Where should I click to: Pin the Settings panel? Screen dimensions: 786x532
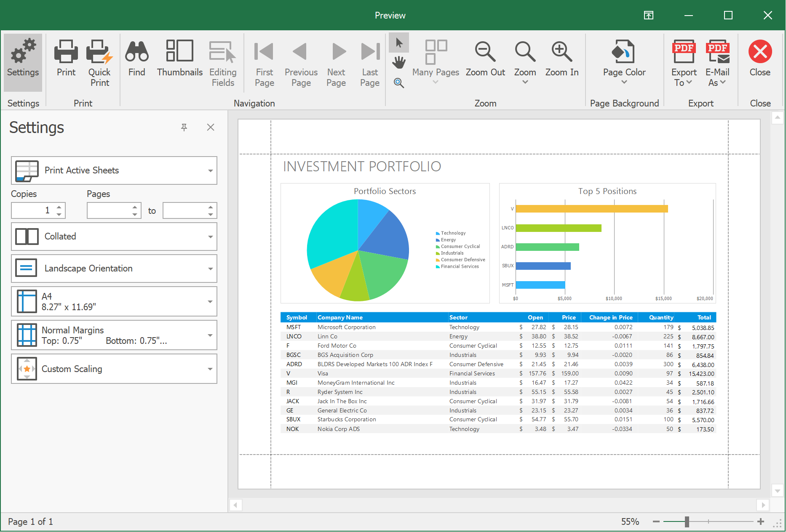pyautogui.click(x=184, y=128)
